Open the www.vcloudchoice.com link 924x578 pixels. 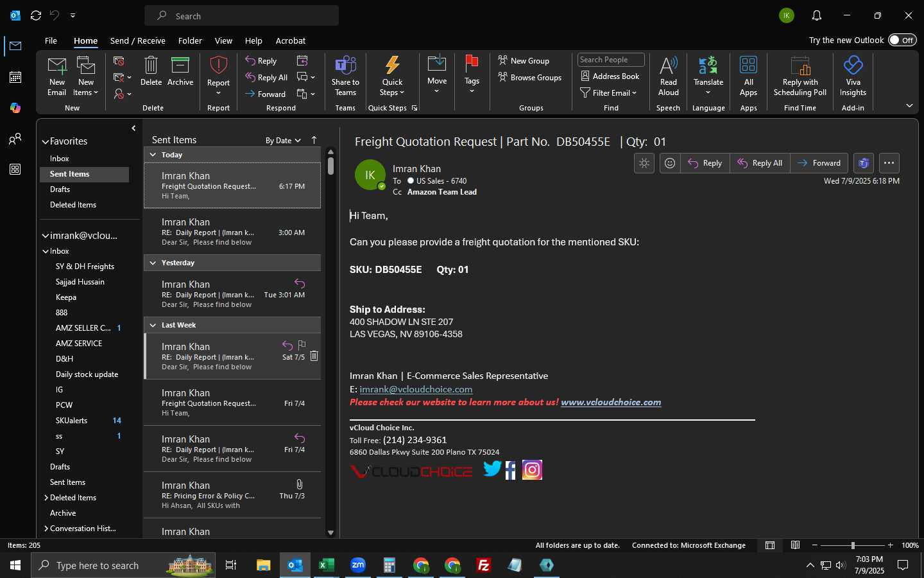[611, 402]
